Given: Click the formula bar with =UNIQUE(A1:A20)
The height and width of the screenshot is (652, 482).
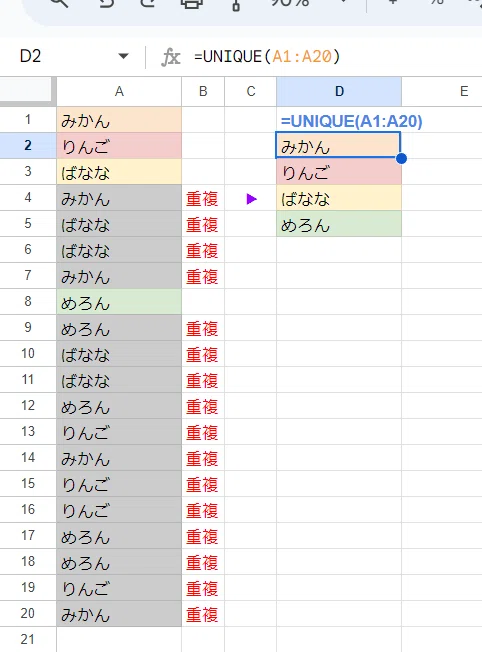Looking at the screenshot, I should pos(267,56).
